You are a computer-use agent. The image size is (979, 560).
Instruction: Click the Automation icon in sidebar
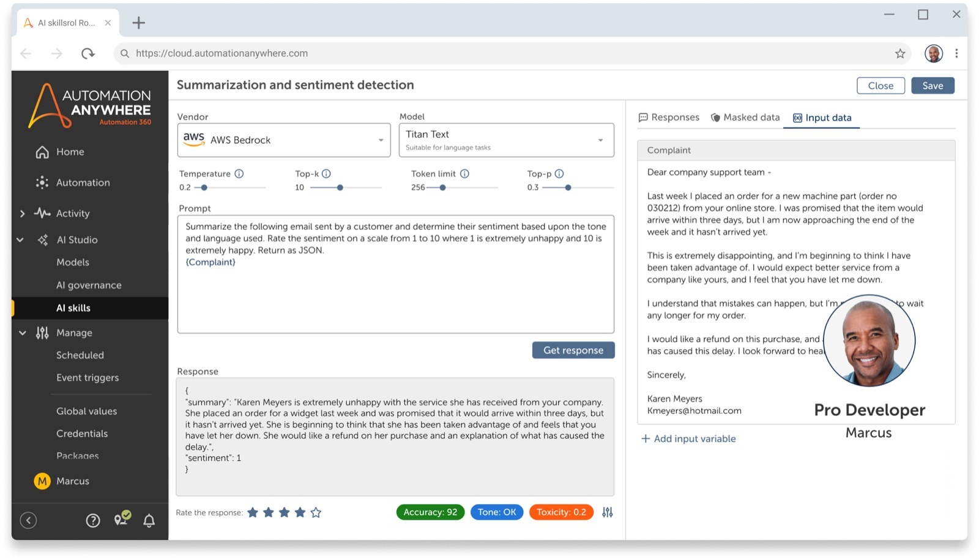pos(42,182)
